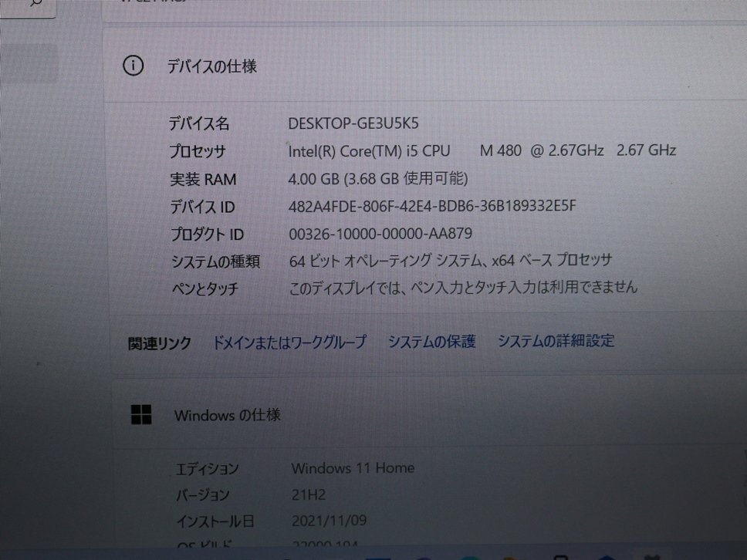Select product ID 00326-10000-00000-AA879
Viewport: 747px width, 560px height.
click(380, 234)
